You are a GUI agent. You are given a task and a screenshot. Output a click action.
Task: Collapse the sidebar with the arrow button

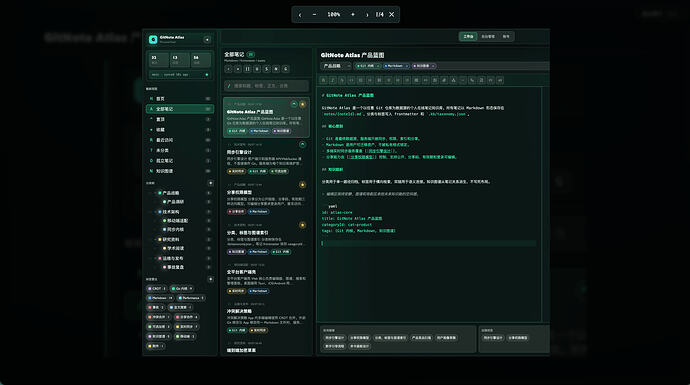[207, 40]
